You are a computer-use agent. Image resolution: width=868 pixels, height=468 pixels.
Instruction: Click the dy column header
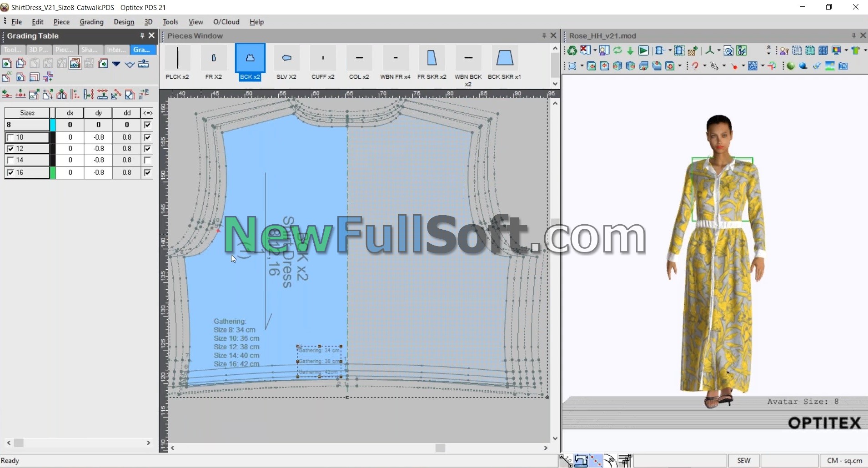[98, 113]
